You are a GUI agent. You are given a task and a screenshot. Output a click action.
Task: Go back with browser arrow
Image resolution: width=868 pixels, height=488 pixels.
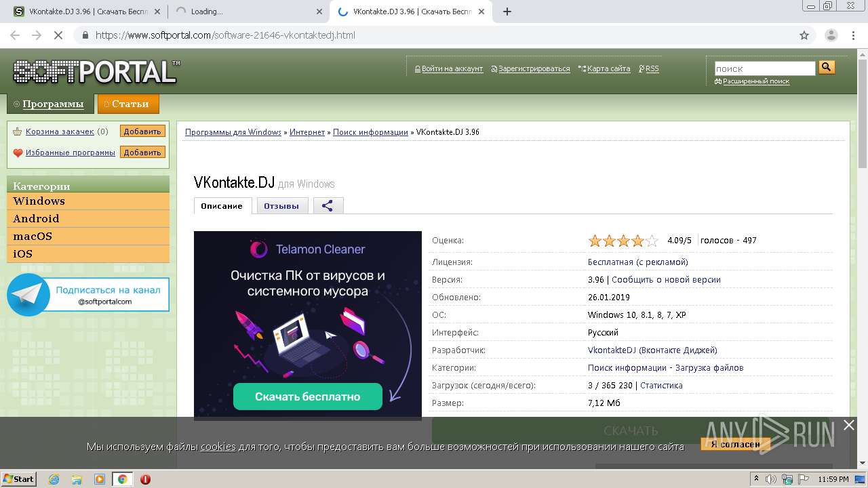coord(15,35)
